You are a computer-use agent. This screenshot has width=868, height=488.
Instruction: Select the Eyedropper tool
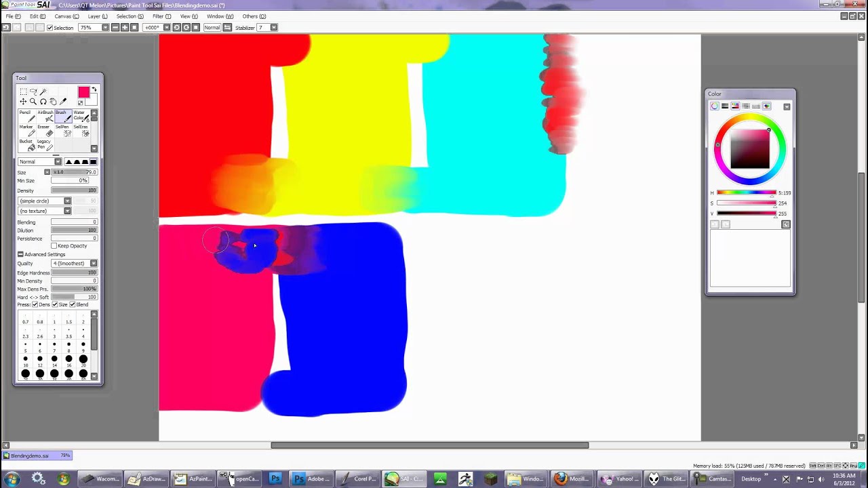[63, 102]
